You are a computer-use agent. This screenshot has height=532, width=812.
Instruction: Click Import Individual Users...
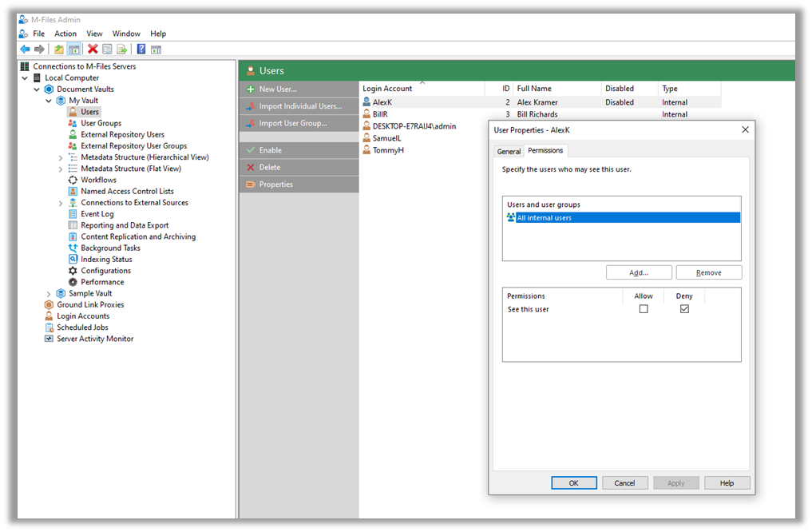click(299, 106)
